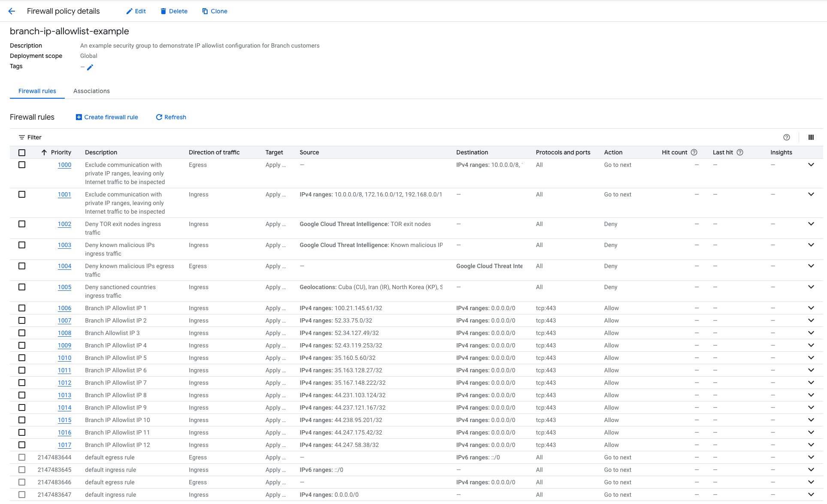Expand rule 1003 details chevron
Screen dimensions: 827x504
(x=811, y=245)
